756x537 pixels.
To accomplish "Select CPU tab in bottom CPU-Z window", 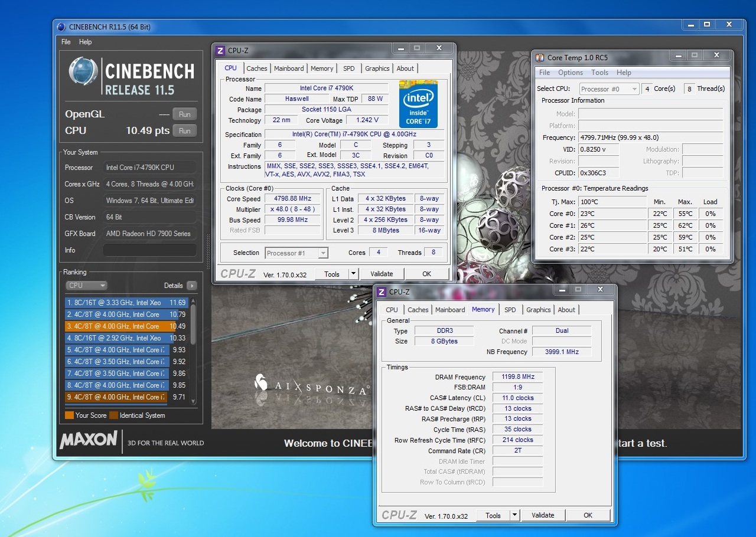I will pyautogui.click(x=392, y=310).
